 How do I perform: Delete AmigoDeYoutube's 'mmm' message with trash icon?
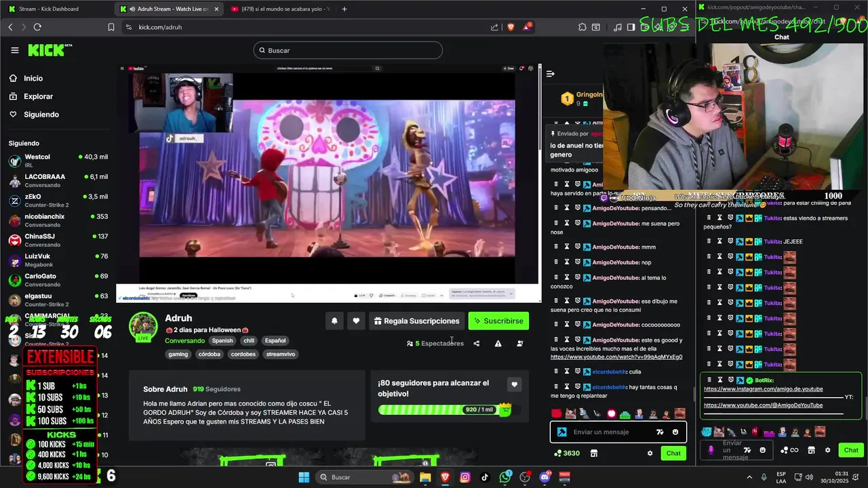(x=556, y=247)
